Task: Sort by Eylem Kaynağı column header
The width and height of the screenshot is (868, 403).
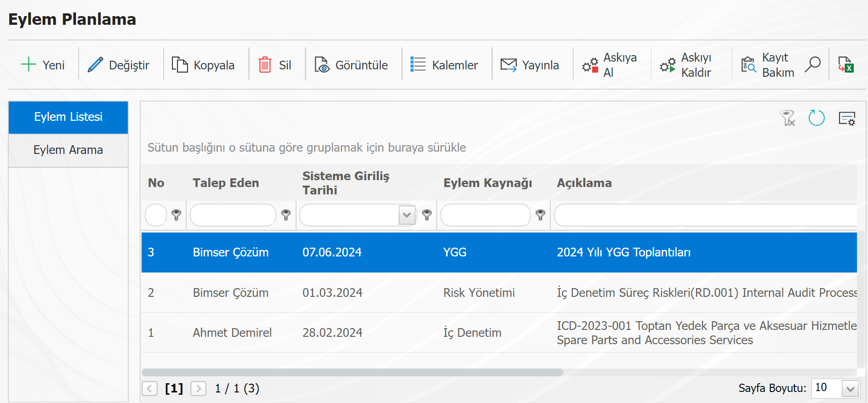Action: click(488, 183)
